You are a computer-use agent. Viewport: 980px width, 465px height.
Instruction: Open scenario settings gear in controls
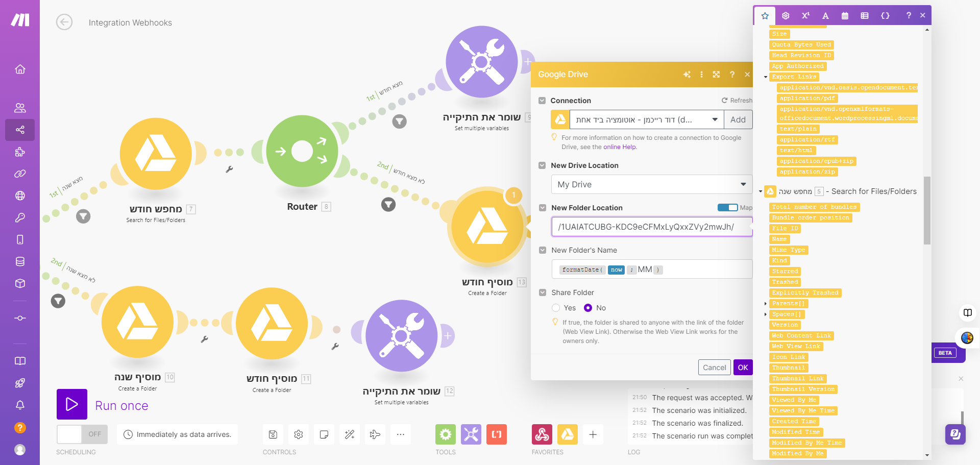click(x=299, y=434)
